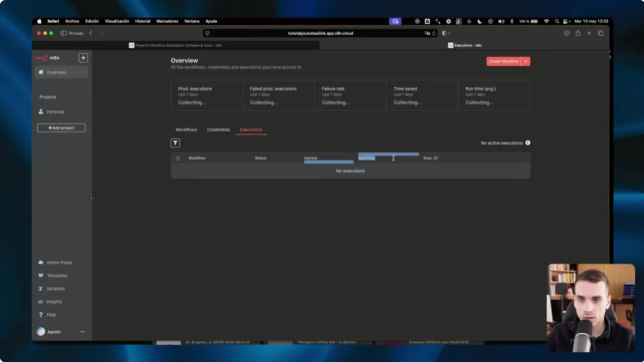Image resolution: width=644 pixels, height=362 pixels.
Task: Click the Failure rate card
Action: tap(351, 95)
